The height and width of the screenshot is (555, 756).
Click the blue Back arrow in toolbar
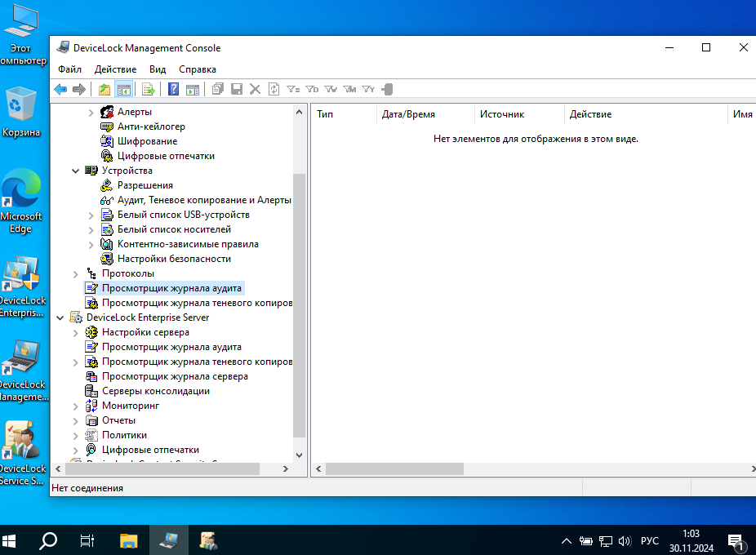tap(60, 89)
